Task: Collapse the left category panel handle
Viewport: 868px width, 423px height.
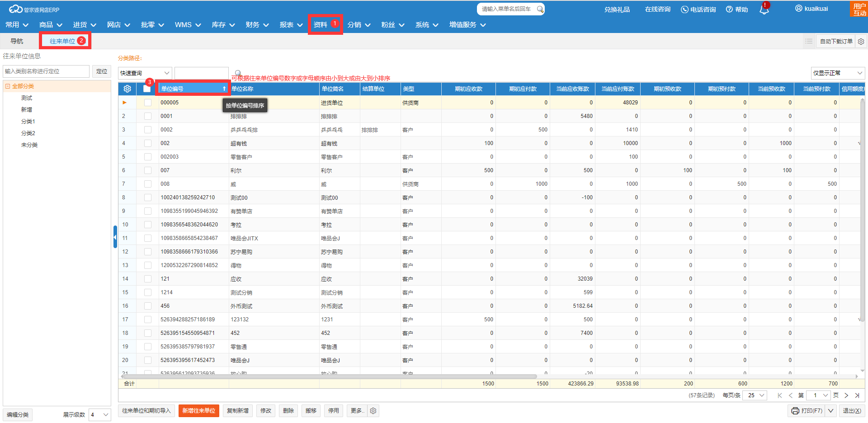Action: click(x=115, y=237)
